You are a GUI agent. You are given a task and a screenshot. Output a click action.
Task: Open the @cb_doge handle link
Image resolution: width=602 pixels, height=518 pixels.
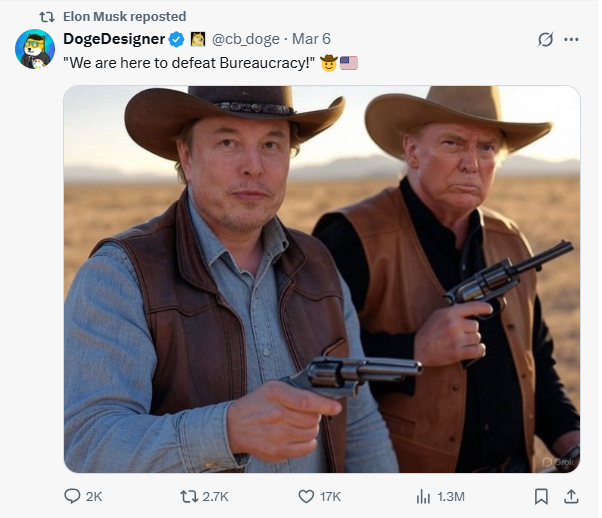246,39
